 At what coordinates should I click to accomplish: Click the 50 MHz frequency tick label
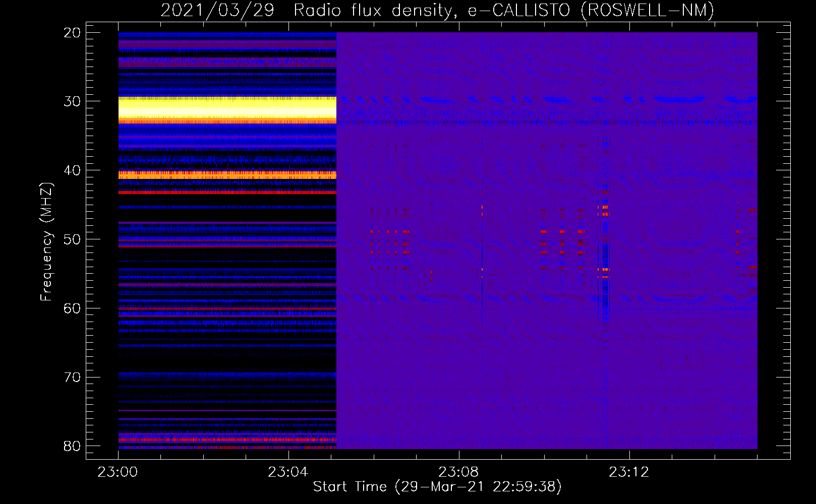(x=72, y=239)
